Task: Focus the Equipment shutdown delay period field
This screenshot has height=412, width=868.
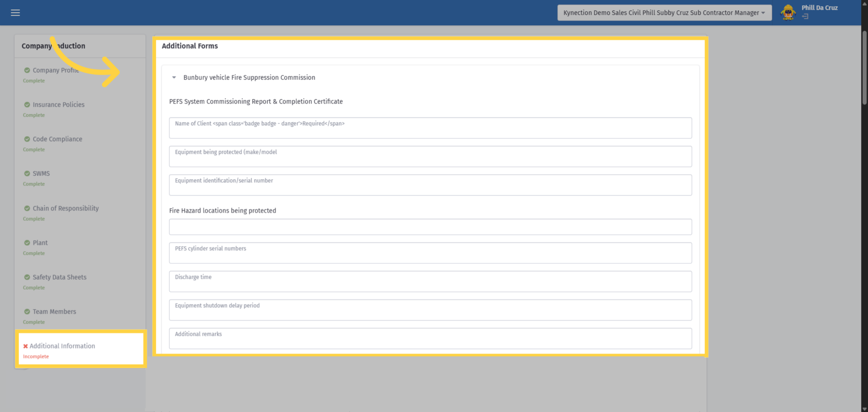Action: (430, 310)
